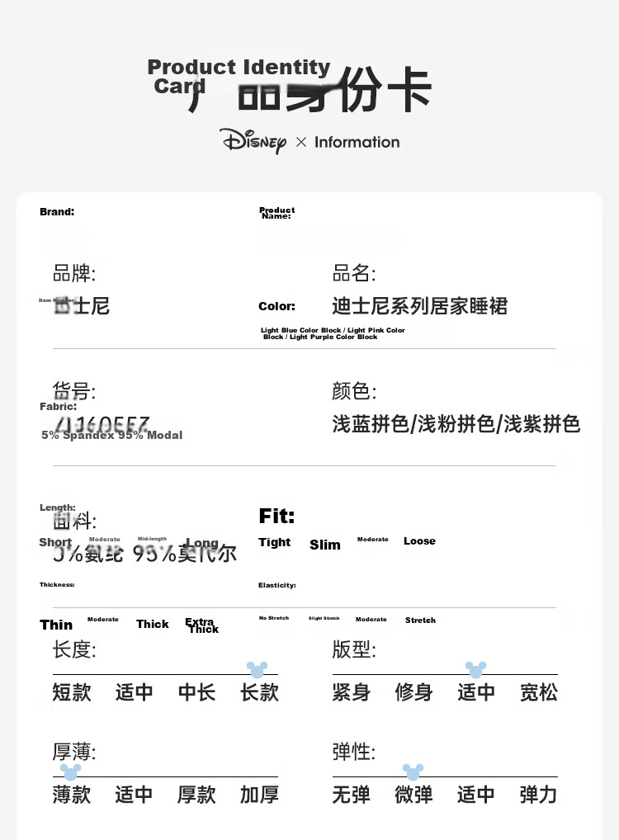The height and width of the screenshot is (840, 619).
Task: Click the 'Product Name:' label
Action: [276, 213]
